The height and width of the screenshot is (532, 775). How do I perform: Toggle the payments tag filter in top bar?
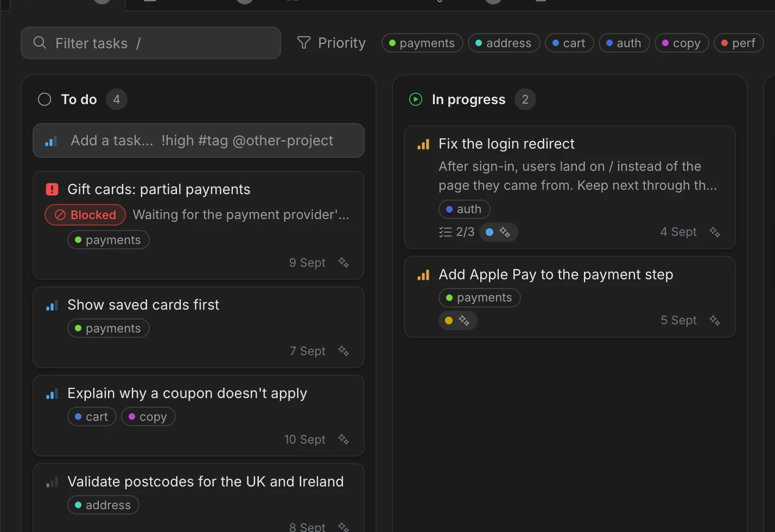pyautogui.click(x=422, y=43)
